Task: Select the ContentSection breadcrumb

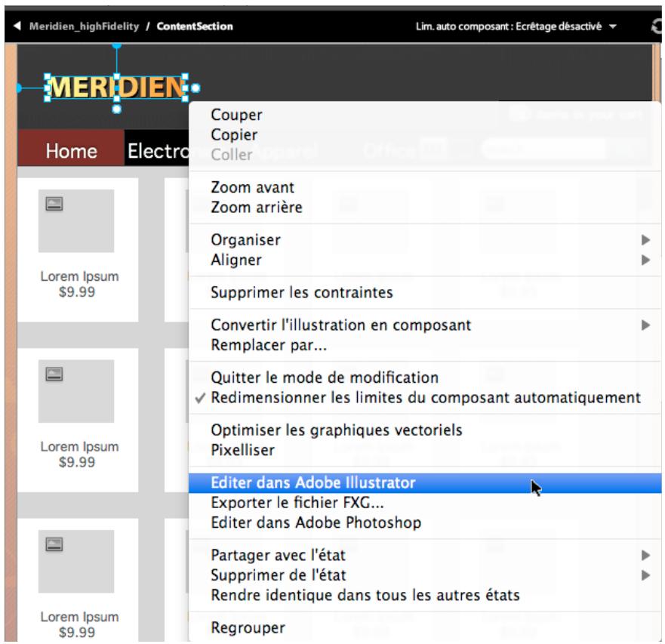Action: click(x=195, y=26)
